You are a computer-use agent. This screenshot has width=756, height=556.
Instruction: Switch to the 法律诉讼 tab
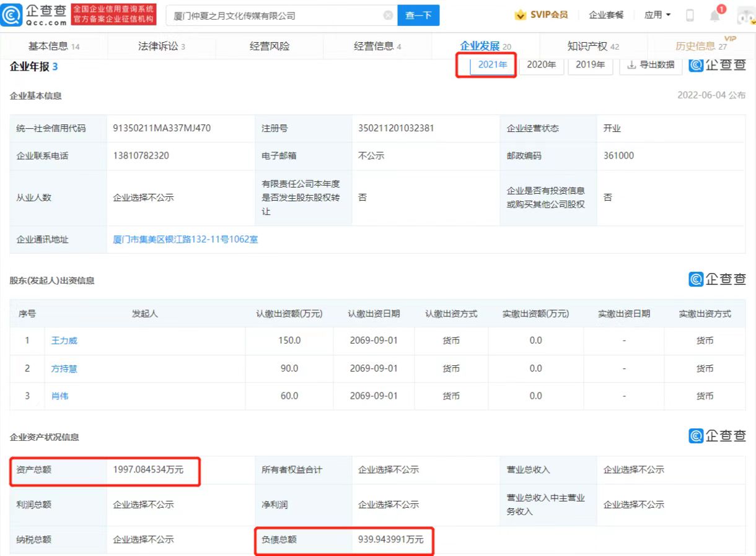point(161,46)
